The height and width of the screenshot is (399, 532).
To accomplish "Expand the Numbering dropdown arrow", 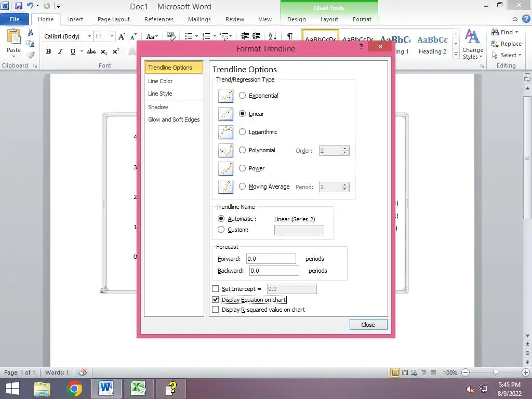I will (x=215, y=36).
